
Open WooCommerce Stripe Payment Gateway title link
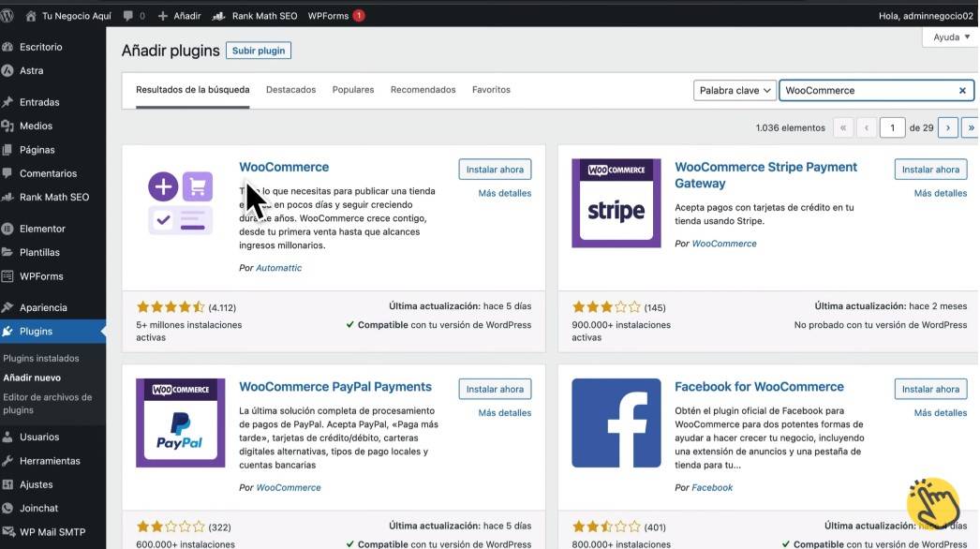[x=765, y=175]
